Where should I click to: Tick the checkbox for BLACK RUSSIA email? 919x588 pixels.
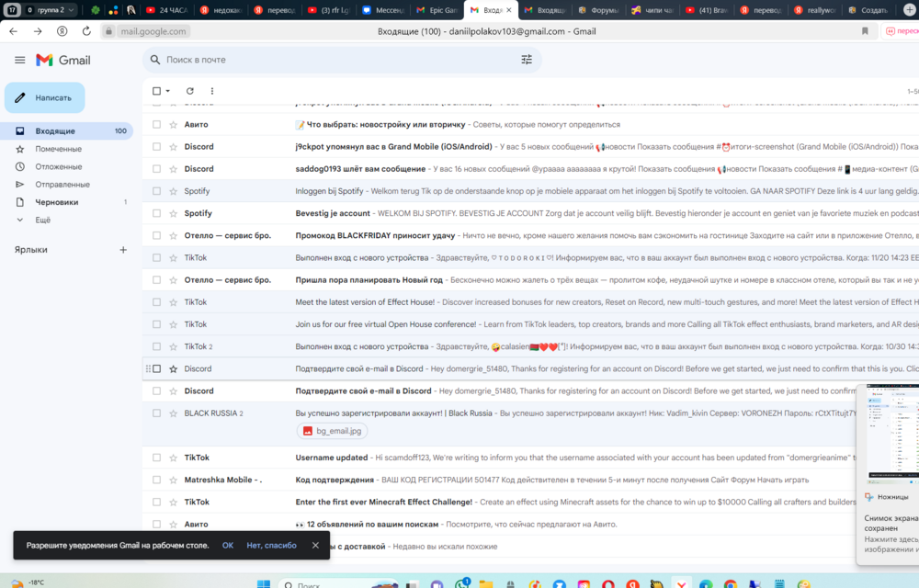(x=156, y=413)
